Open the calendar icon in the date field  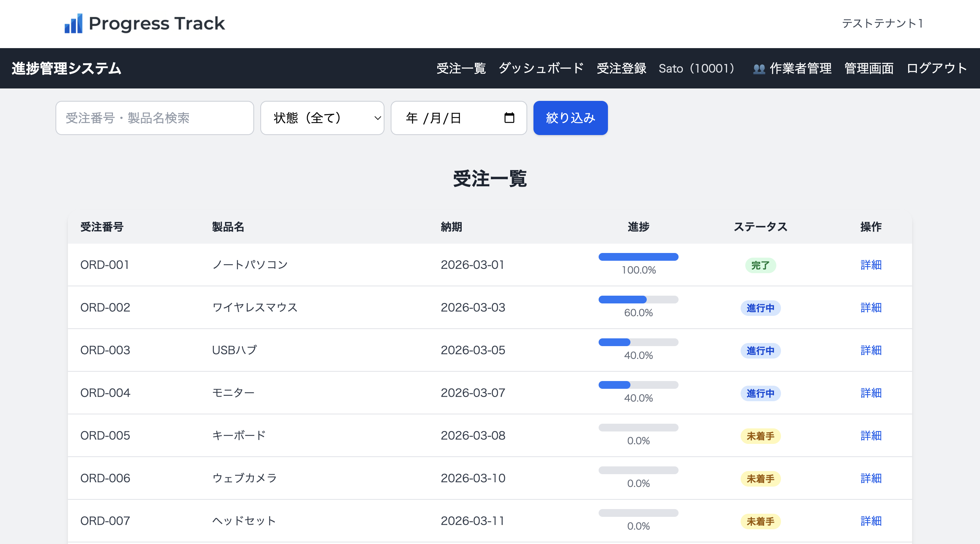click(509, 118)
